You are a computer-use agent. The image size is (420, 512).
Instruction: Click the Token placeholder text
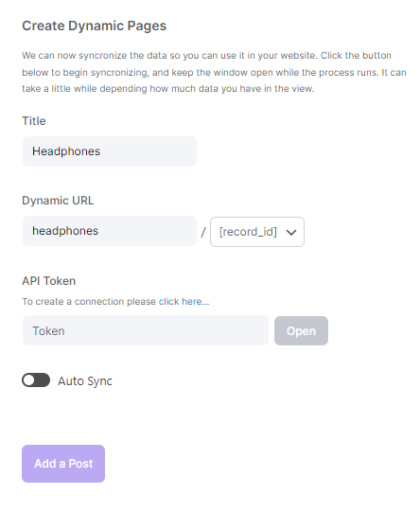48,331
